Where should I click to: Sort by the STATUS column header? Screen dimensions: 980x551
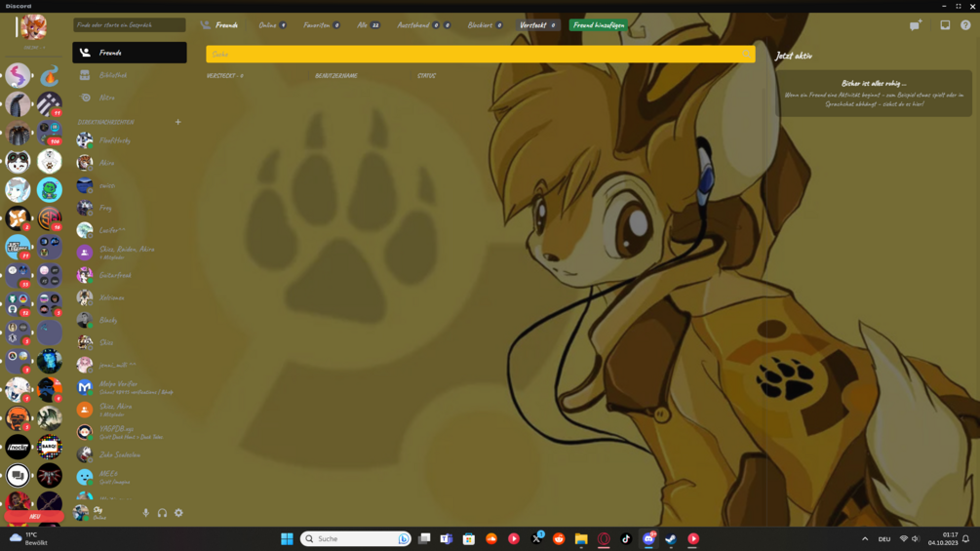pos(427,76)
